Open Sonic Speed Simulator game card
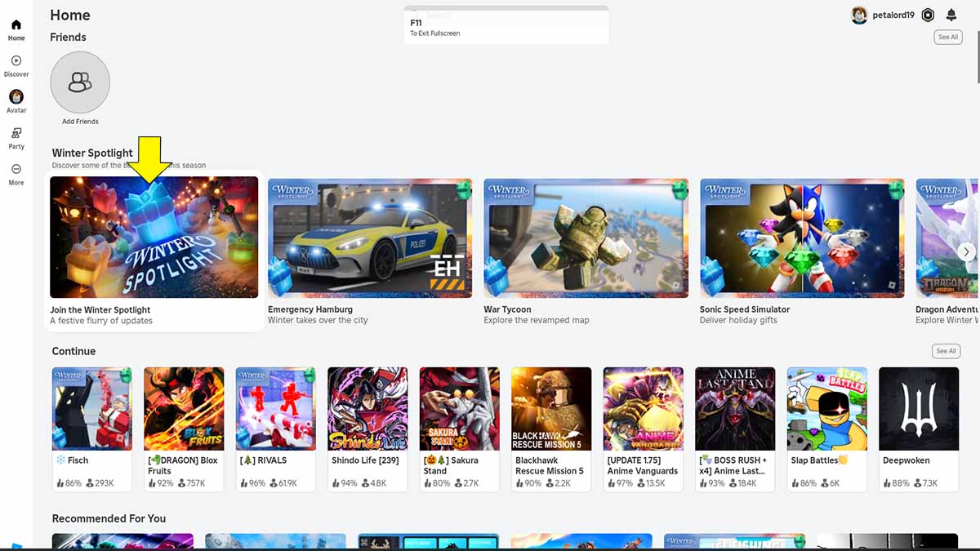 pyautogui.click(x=802, y=238)
